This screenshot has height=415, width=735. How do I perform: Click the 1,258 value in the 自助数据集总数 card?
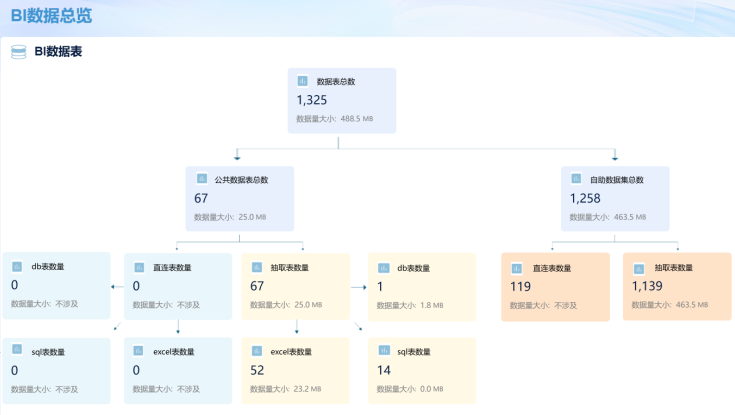click(585, 198)
